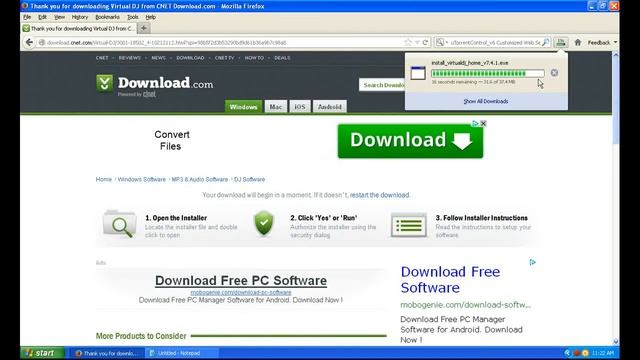Open the Help menu
This screenshot has width=640, height=360.
(x=151, y=17)
